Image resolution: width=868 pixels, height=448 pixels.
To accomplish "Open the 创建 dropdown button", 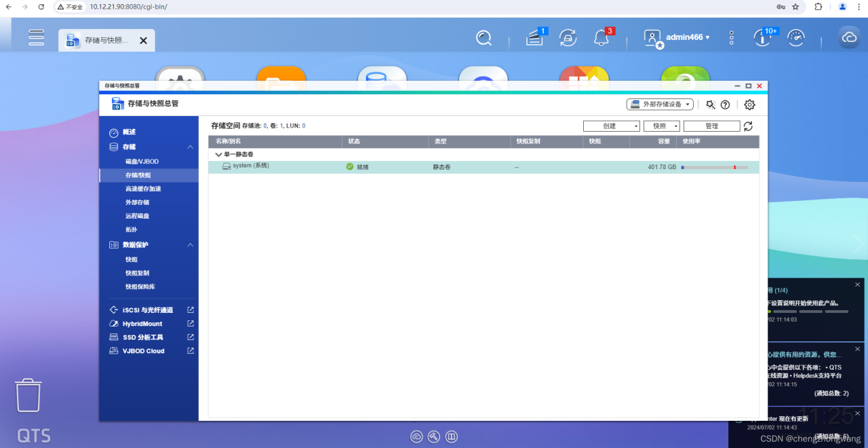I will (612, 126).
